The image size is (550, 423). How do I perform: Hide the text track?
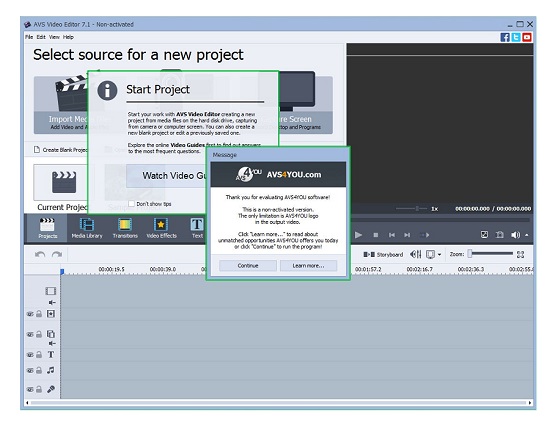[30, 355]
